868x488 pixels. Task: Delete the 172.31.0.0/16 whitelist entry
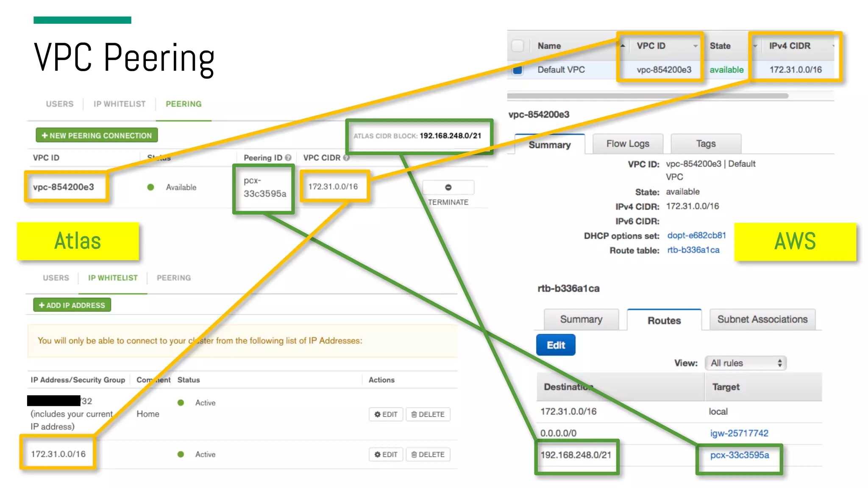click(x=428, y=455)
